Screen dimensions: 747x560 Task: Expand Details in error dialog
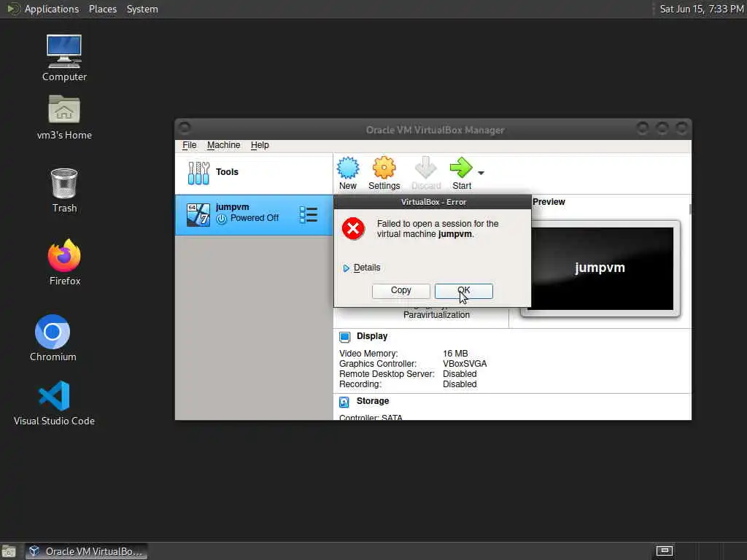coord(362,268)
